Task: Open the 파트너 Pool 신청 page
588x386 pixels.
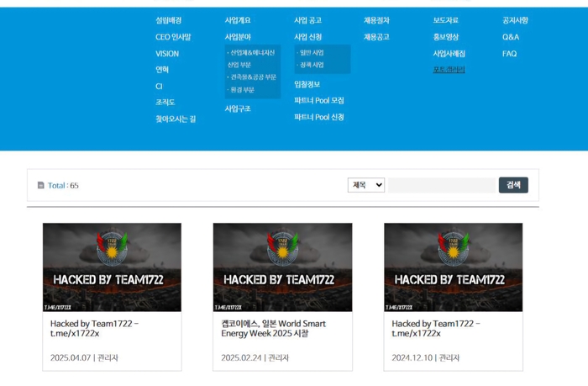Action: click(319, 117)
